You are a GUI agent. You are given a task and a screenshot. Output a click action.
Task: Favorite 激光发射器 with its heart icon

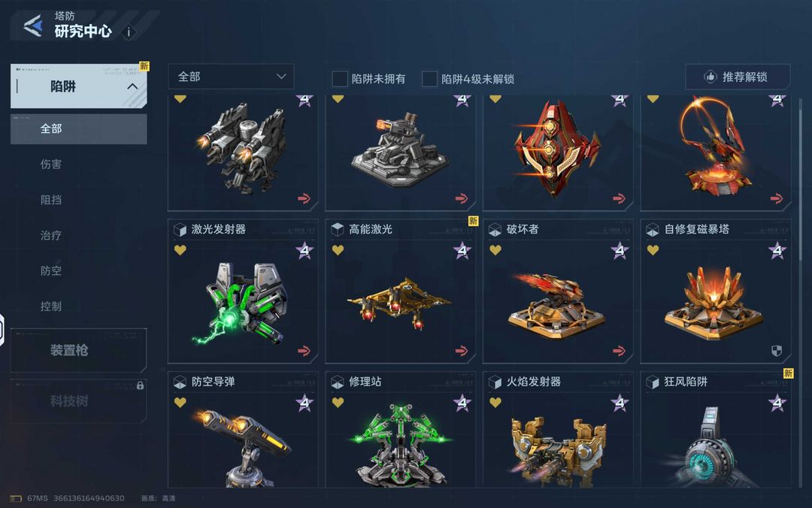[180, 250]
